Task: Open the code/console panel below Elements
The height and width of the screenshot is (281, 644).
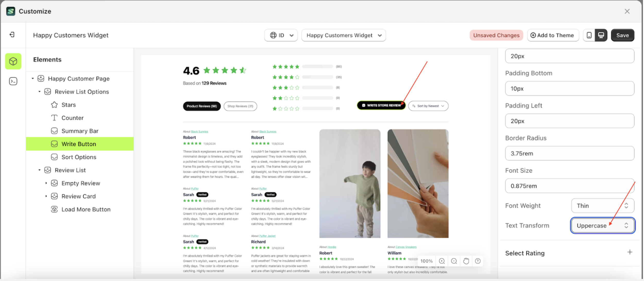Action: (13, 81)
